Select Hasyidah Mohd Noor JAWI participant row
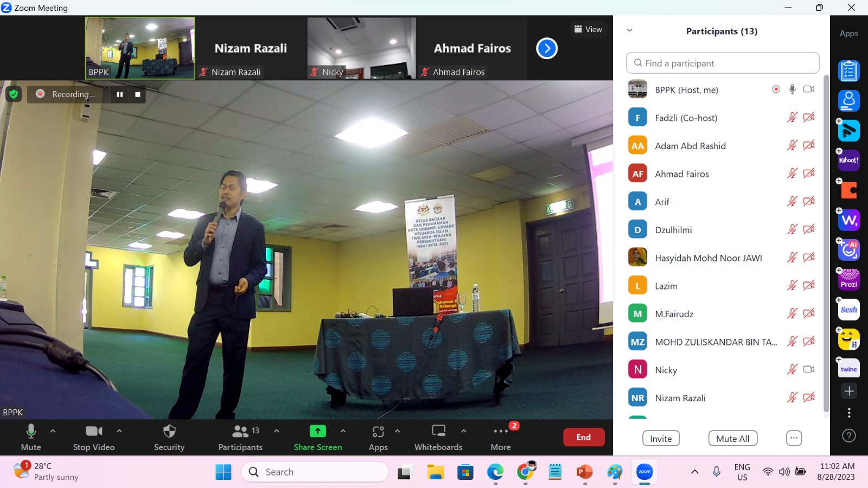Screen dimensions: 868x488 click(x=723, y=258)
